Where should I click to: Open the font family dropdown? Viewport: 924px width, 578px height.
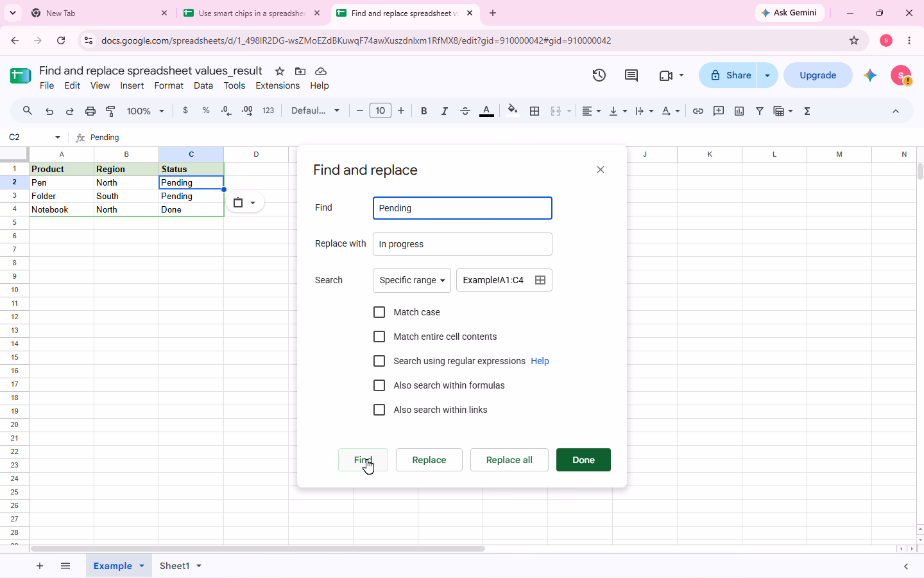point(315,111)
